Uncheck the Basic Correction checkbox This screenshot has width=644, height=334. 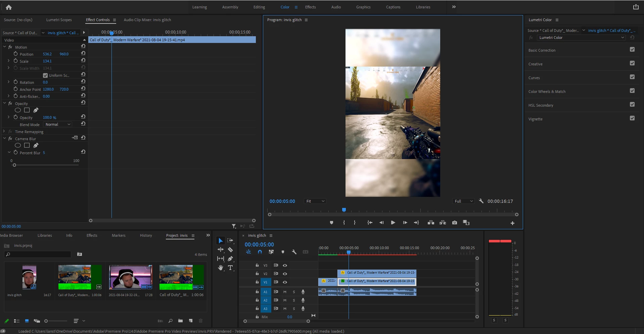pyautogui.click(x=632, y=50)
